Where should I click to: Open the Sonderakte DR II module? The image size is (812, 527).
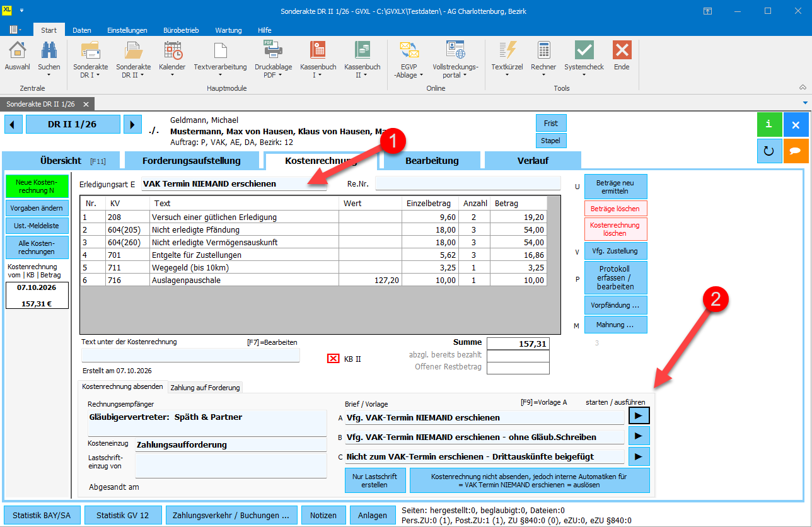(x=134, y=59)
